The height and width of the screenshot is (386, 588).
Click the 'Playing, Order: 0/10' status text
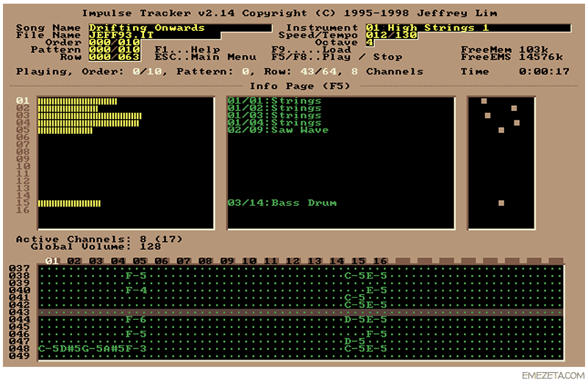click(90, 71)
